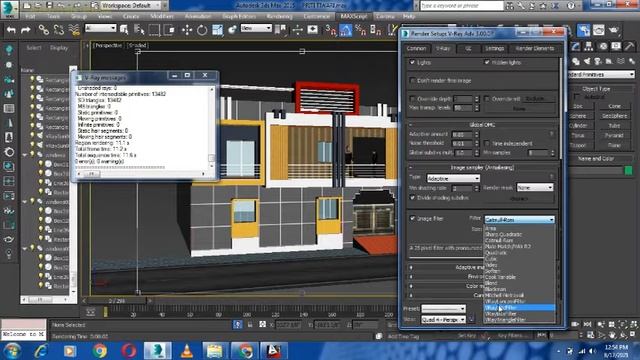
Task: Open the Hierarchy tab in command panel
Action: pos(589,47)
